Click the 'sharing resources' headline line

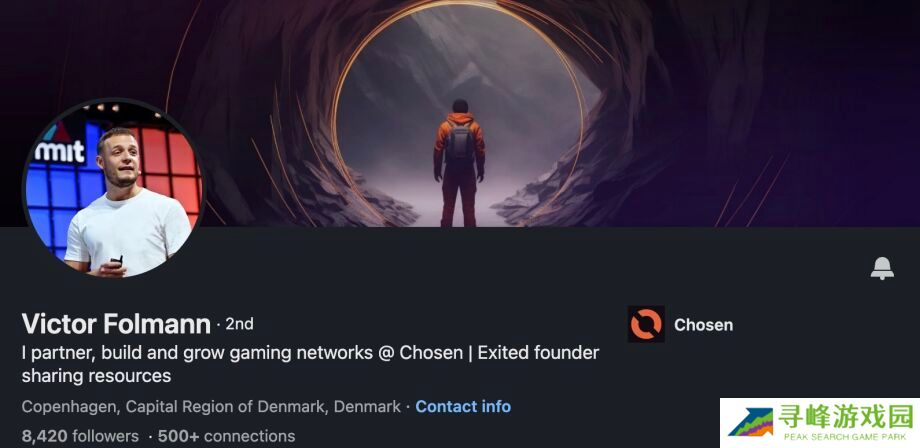pyautogui.click(x=96, y=375)
